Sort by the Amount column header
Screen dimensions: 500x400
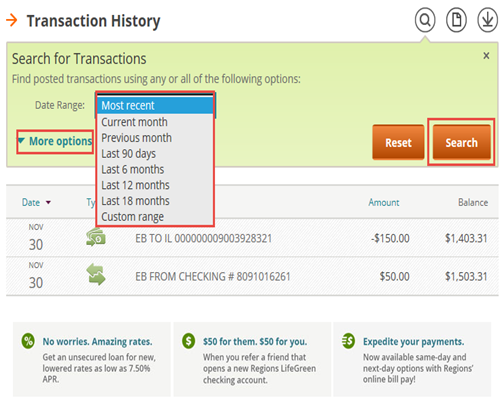[x=384, y=202]
